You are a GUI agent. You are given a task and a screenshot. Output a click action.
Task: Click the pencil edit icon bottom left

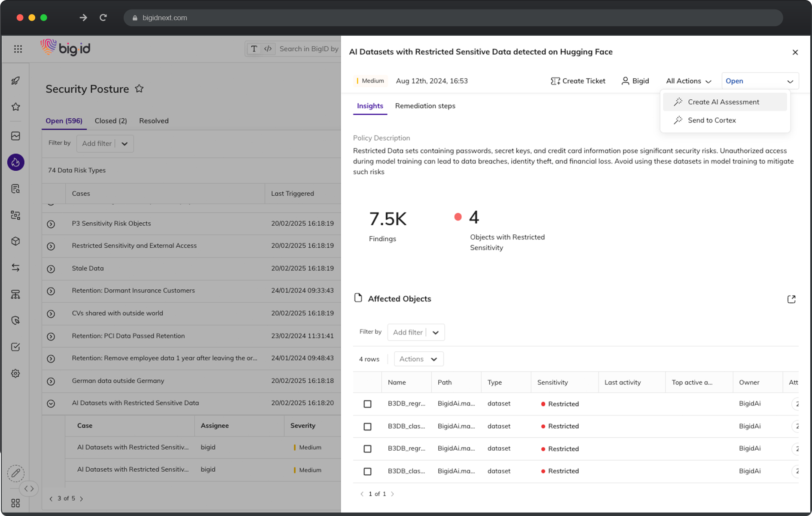click(15, 473)
